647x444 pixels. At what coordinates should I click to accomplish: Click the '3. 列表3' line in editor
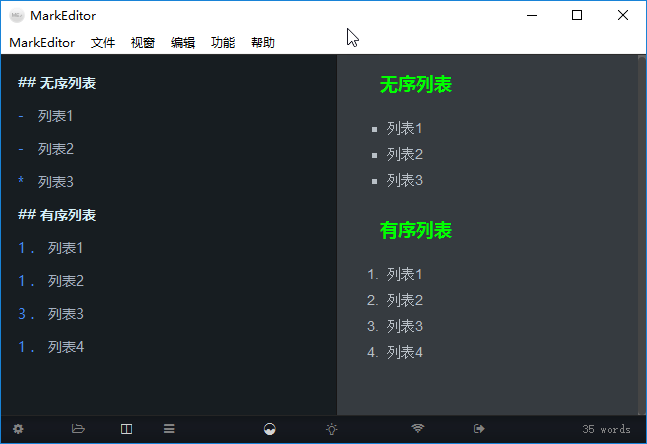[51, 314]
